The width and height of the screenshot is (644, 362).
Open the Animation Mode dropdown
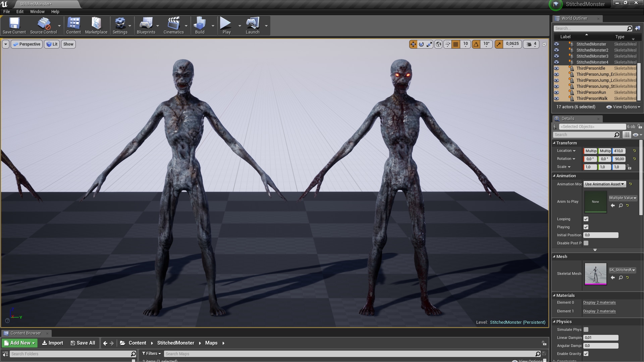pos(604,184)
